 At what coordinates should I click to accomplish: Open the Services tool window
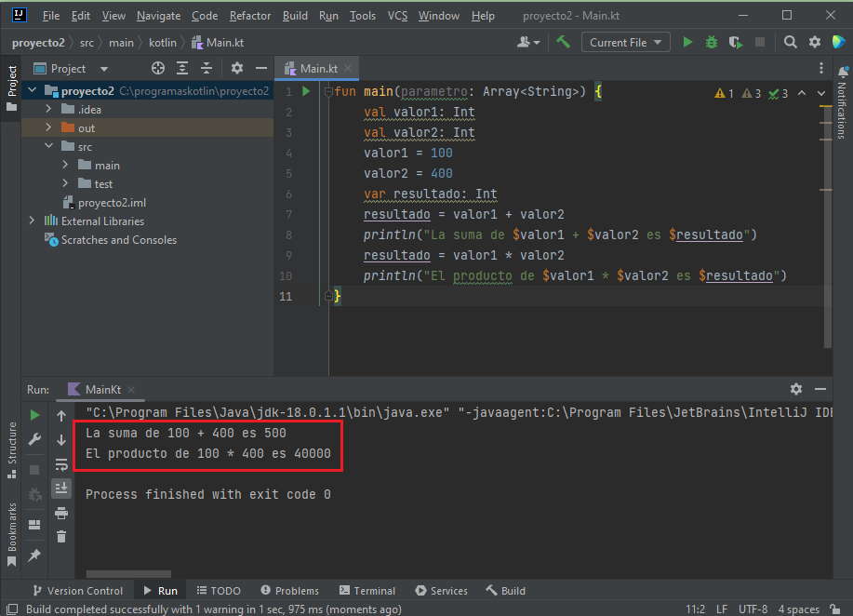441,591
